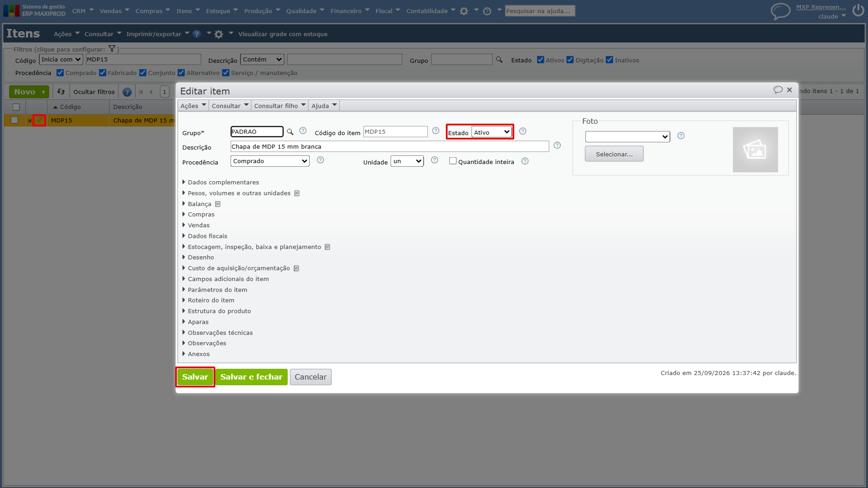This screenshot has width=868, height=488.
Task: Click the delete X icon on MDP15 row
Action: pos(29,121)
